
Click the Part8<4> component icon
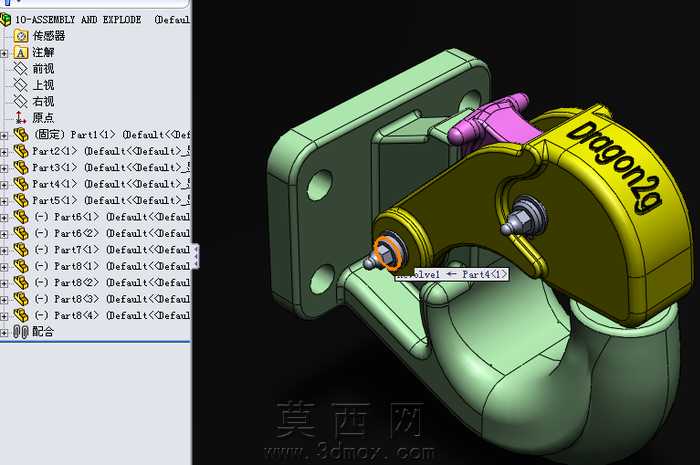click(x=21, y=316)
